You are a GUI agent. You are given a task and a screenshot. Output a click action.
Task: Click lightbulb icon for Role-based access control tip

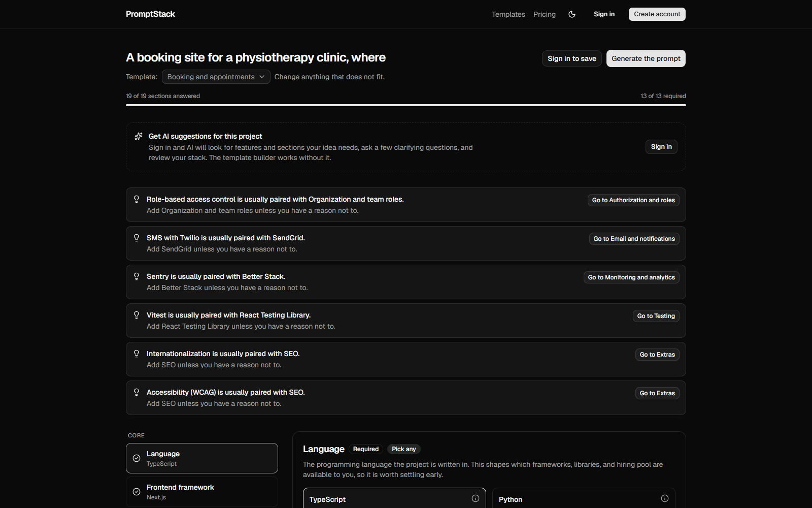click(x=137, y=199)
